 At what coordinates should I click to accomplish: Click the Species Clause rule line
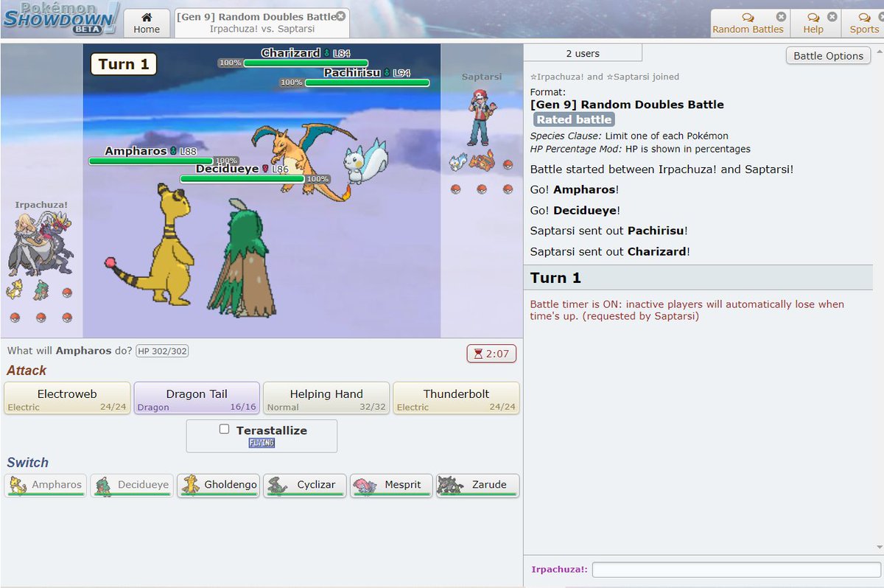coord(629,136)
